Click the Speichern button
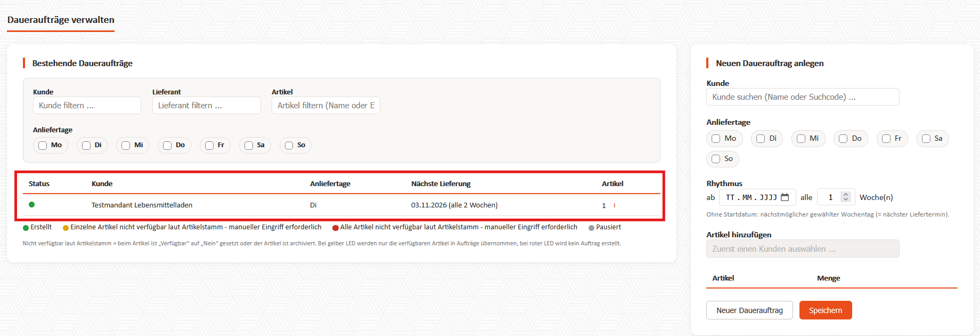 pos(826,310)
